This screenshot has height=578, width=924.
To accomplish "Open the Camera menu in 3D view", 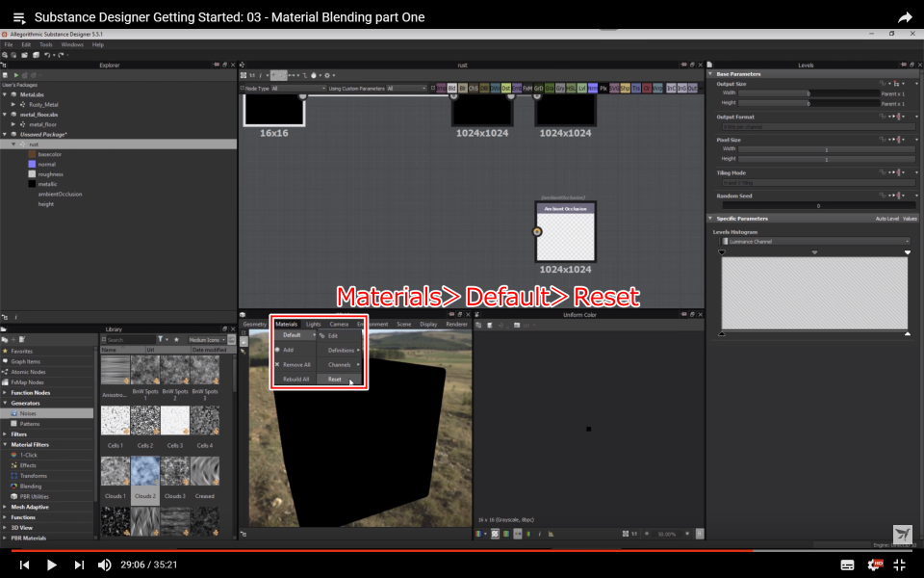I will [x=339, y=324].
